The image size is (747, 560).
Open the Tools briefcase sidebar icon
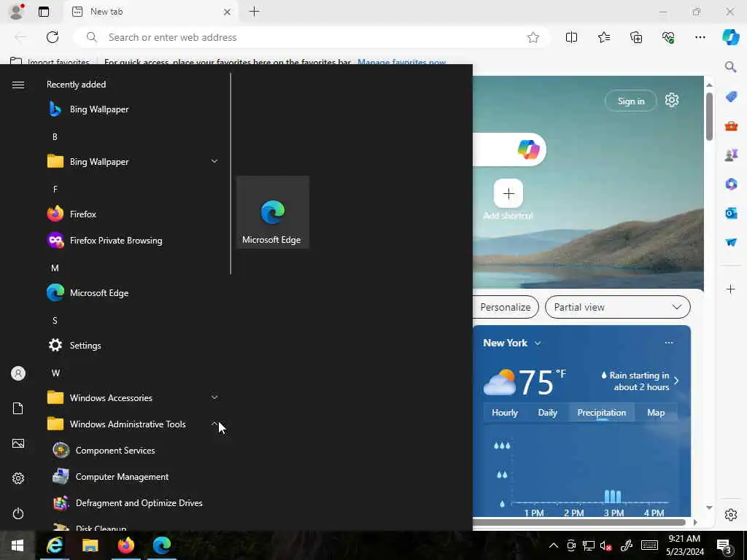[x=731, y=125]
